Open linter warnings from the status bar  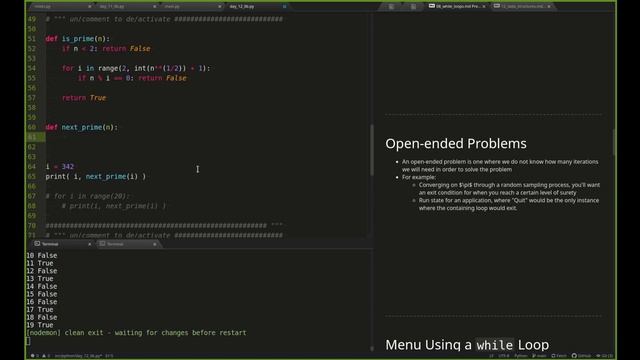[x=46, y=356]
